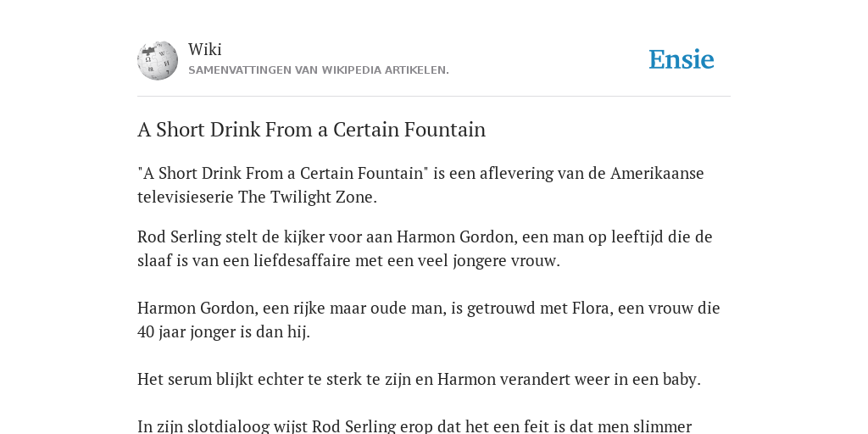Click the paragraph introducing Harmon Gordon by Rod Serling
Viewport: 868px width, 434px height.
click(425, 248)
